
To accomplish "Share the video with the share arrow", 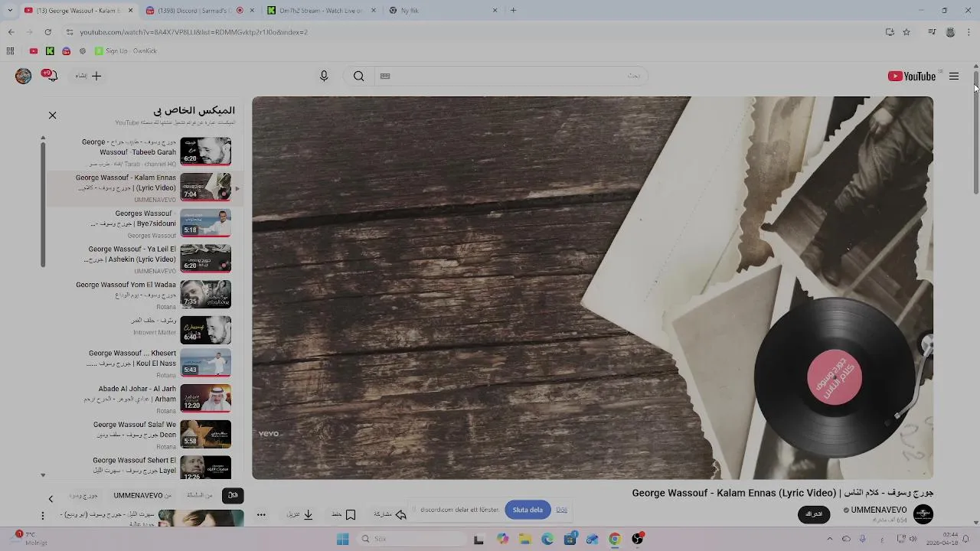I will 400,514.
